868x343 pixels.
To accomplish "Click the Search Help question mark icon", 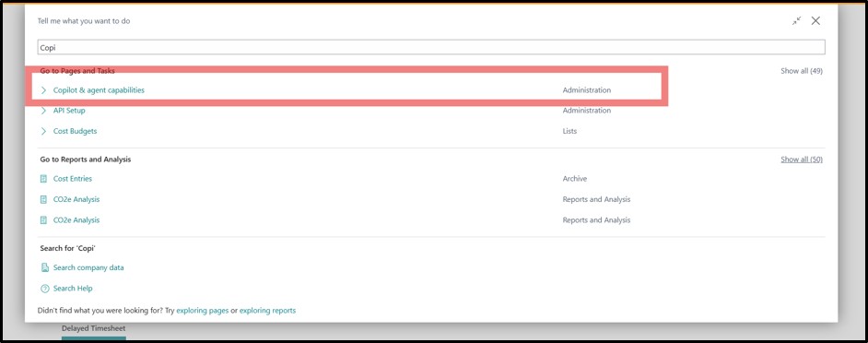I will tap(45, 289).
